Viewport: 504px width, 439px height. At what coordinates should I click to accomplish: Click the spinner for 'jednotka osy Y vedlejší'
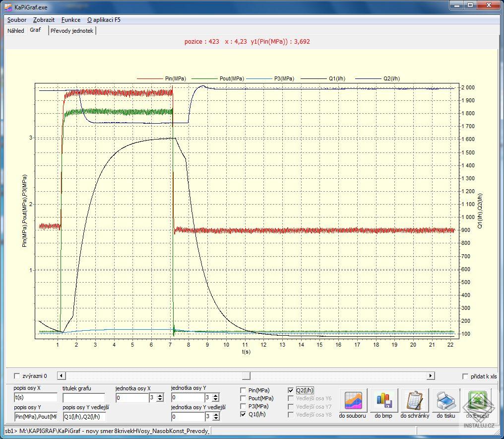(215, 417)
